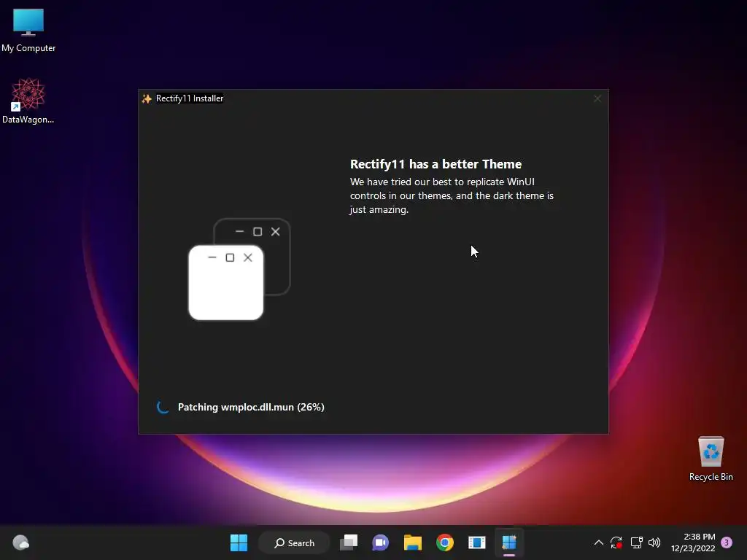
Task: Switch to the running Rectify11 taskbar icon
Action: [x=508, y=542]
